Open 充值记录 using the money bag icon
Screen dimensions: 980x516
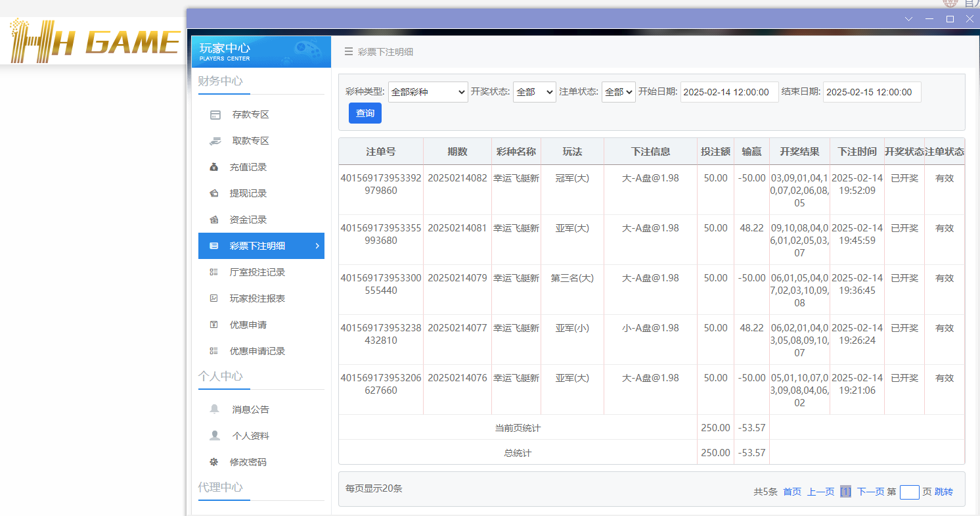[215, 167]
